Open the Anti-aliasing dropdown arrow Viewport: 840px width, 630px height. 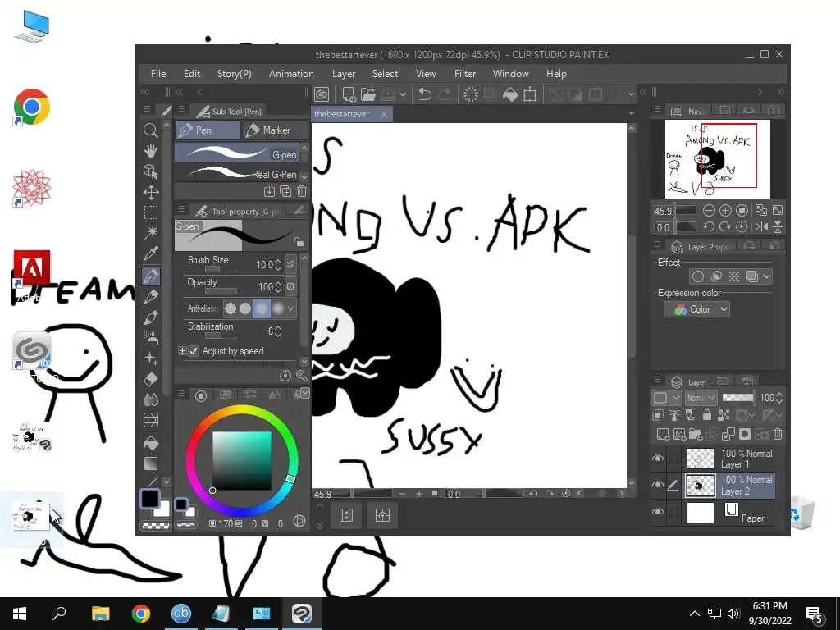pos(291,308)
